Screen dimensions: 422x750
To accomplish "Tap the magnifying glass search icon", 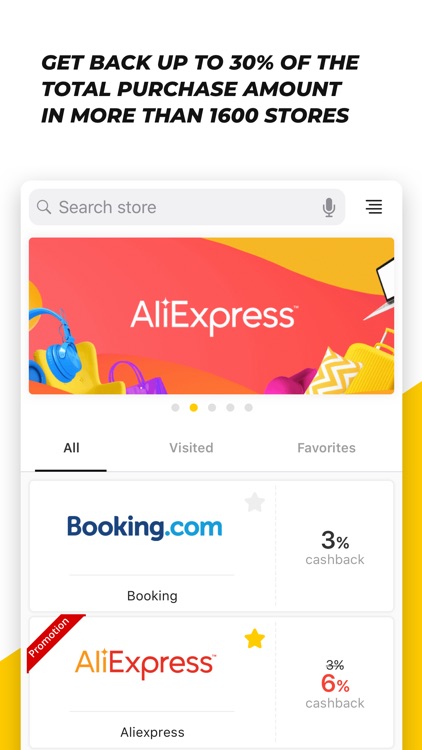I will tap(44, 207).
